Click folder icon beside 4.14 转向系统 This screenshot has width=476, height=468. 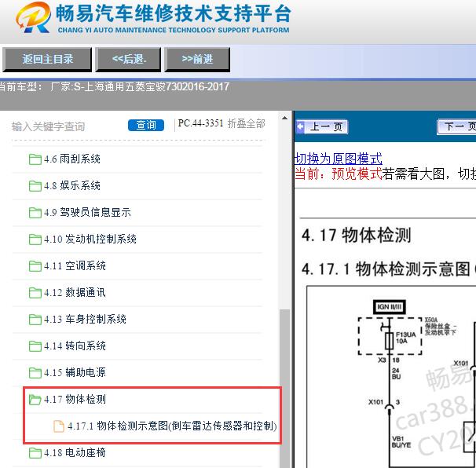click(35, 346)
